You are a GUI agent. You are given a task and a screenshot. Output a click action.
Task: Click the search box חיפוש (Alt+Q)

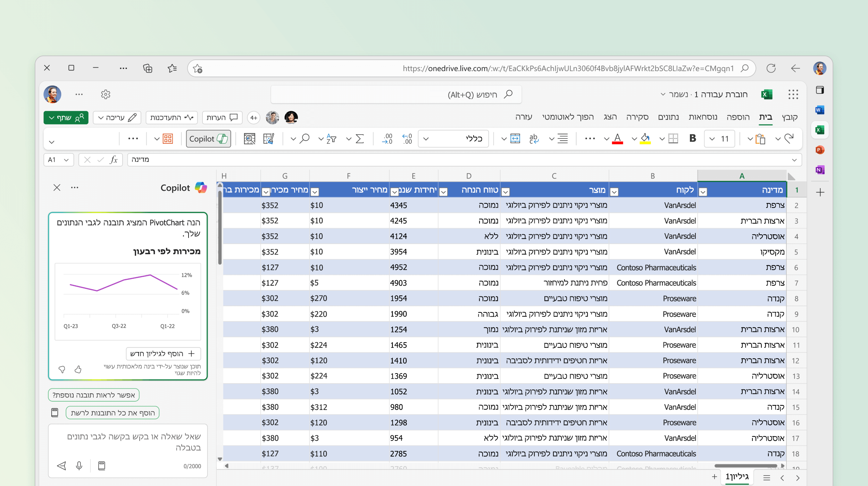[396, 94]
